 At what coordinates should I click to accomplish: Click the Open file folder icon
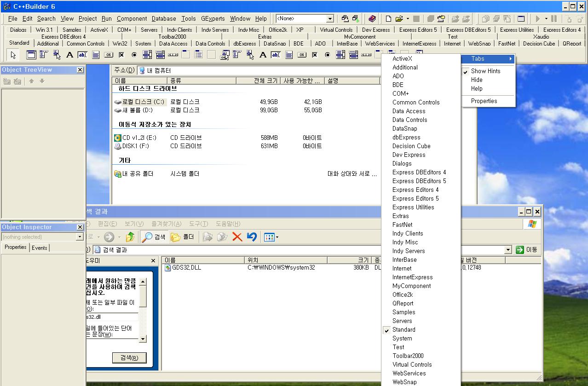[x=398, y=19]
